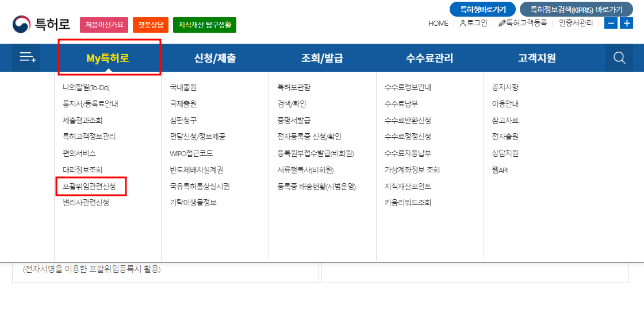Select 전자출원 menu item
Viewport: 644px width, 321px height.
pos(505,137)
